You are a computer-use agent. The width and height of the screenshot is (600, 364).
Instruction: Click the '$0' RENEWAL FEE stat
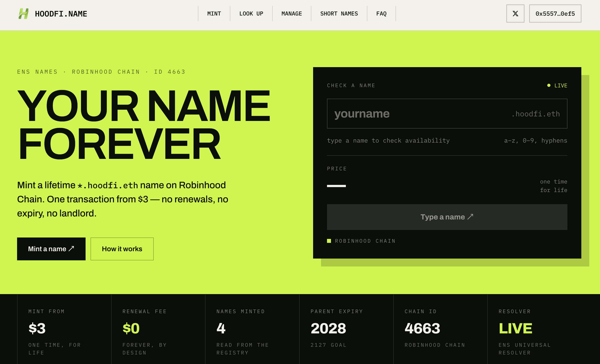coord(131,328)
